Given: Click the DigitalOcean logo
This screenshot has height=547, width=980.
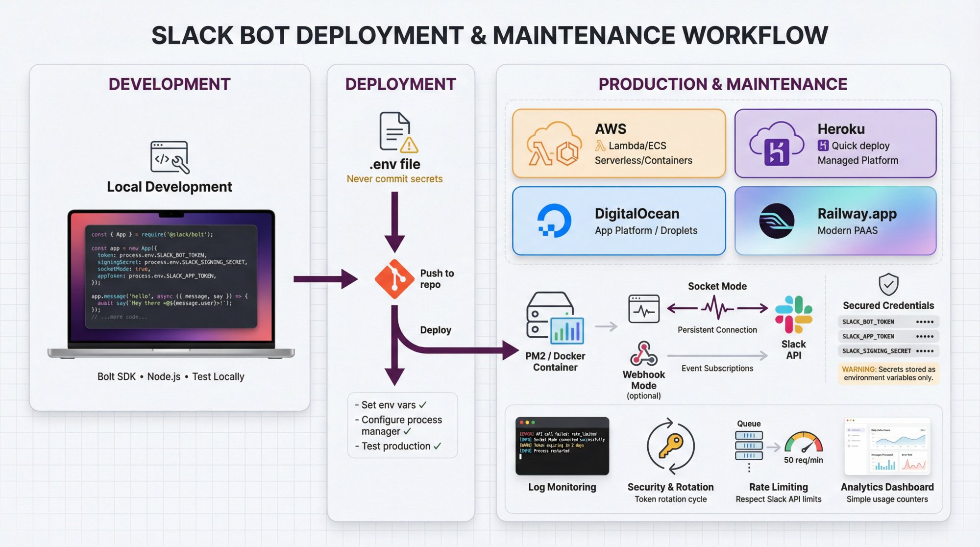Looking at the screenshot, I should pyautogui.click(x=554, y=221).
